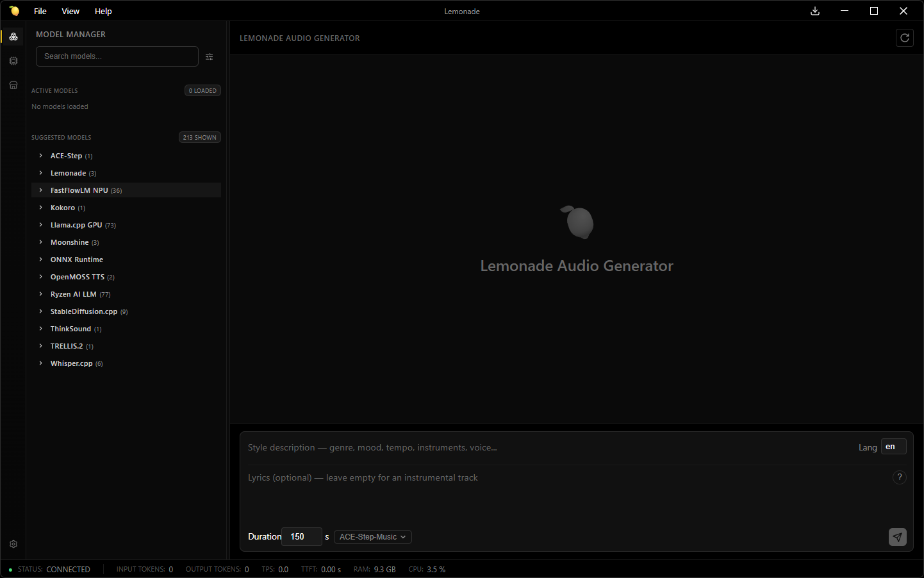Expand the Ryzen AI LLM group
The height and width of the screenshot is (578, 924).
coord(126,294)
